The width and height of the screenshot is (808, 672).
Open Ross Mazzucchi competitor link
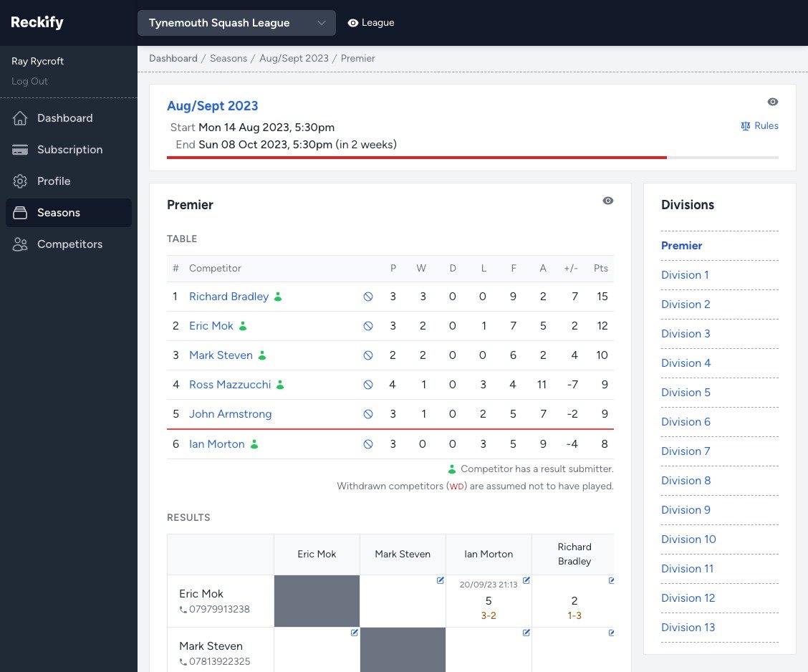tap(230, 385)
